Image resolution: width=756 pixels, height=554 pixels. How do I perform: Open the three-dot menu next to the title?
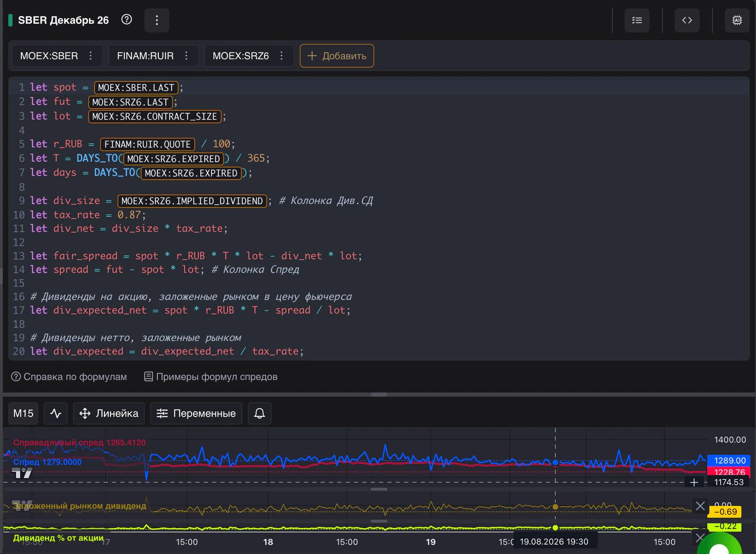(157, 20)
